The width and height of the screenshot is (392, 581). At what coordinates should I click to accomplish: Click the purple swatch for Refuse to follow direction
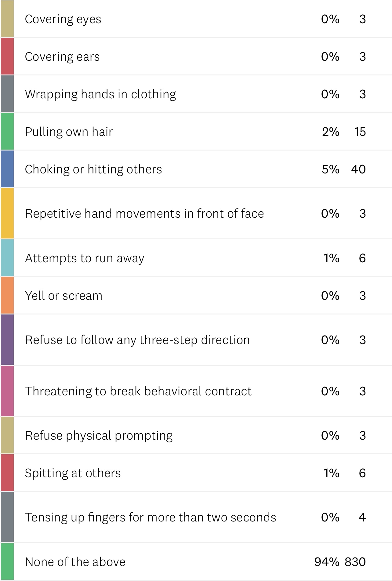coord(7,340)
